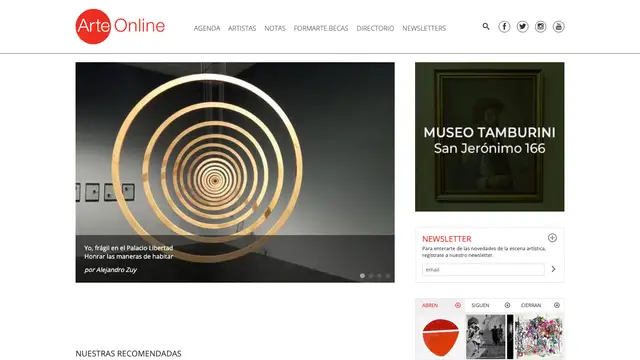Image resolution: width=640 pixels, height=360 pixels.
Task: Open the colorful abstract artwork thumbnail
Action: coord(539,337)
